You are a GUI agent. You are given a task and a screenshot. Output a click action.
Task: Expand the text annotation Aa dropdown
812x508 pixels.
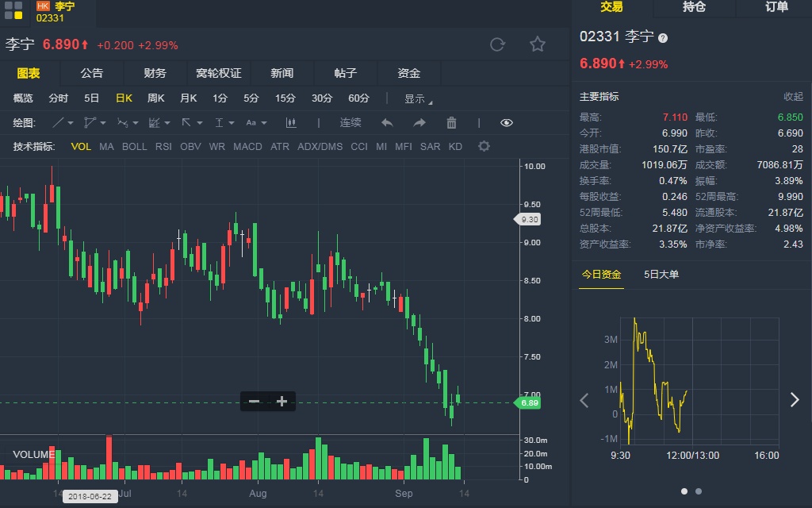(x=256, y=122)
